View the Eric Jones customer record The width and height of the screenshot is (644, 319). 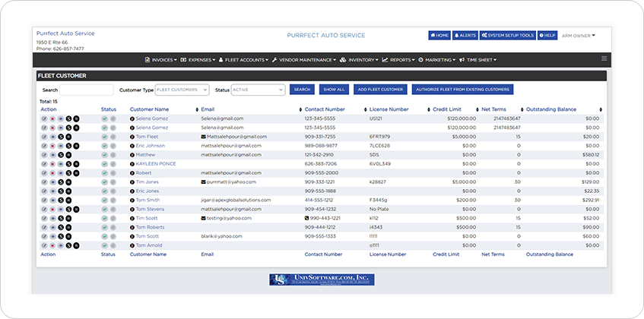coord(53,191)
